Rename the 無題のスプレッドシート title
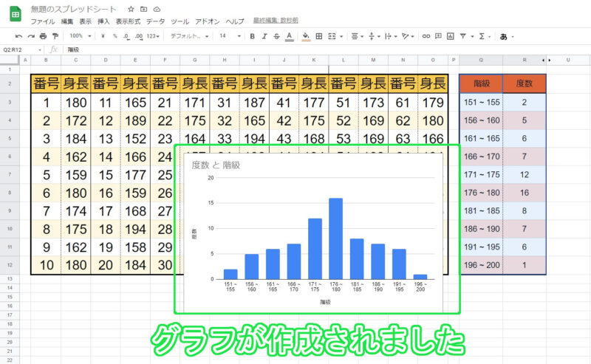The height and width of the screenshot is (364, 591). (73, 9)
